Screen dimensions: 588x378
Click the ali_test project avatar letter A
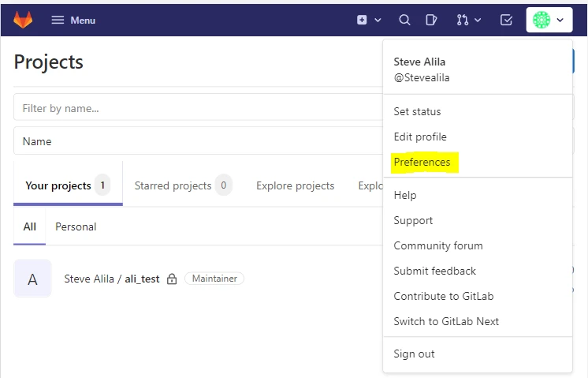pyautogui.click(x=32, y=279)
